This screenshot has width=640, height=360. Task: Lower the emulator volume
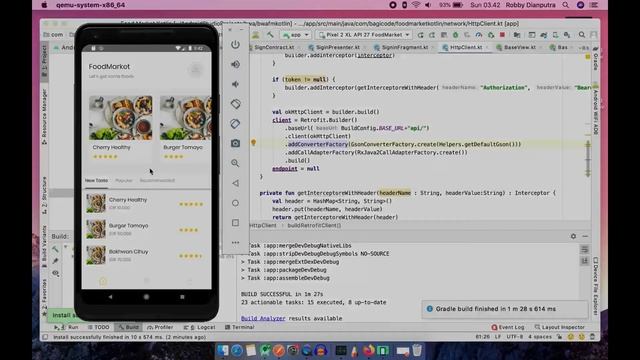point(235,84)
